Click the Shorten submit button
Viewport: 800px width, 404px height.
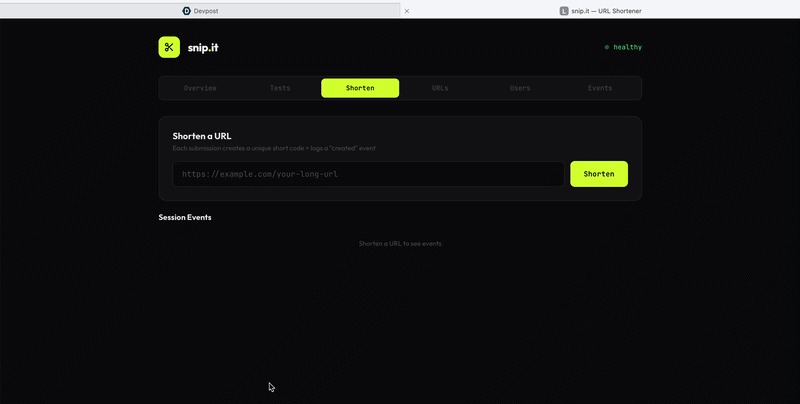click(599, 174)
